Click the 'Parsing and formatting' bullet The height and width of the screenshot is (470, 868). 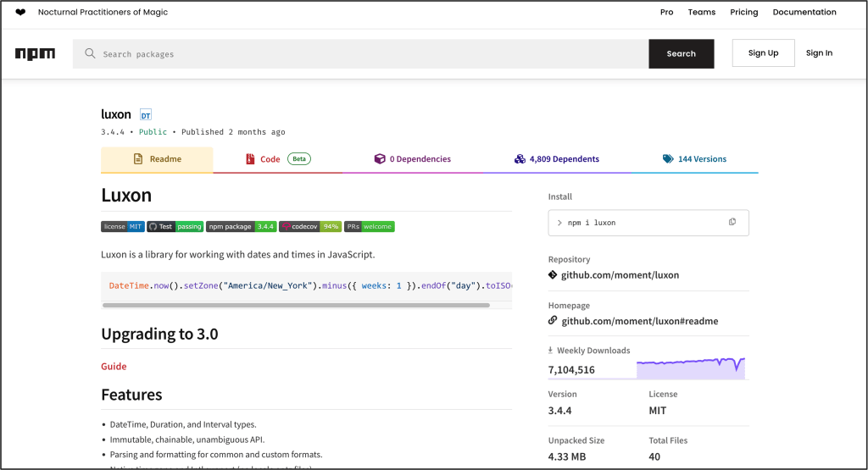216,455
